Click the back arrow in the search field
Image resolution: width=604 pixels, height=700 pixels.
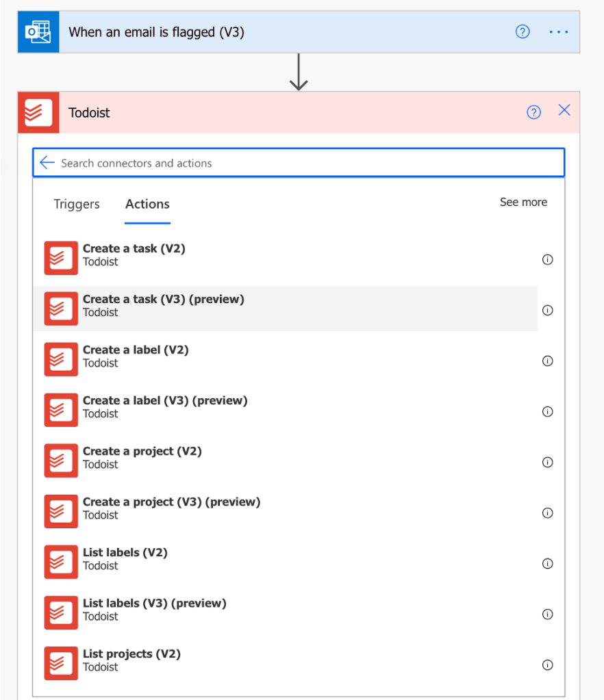tap(47, 162)
